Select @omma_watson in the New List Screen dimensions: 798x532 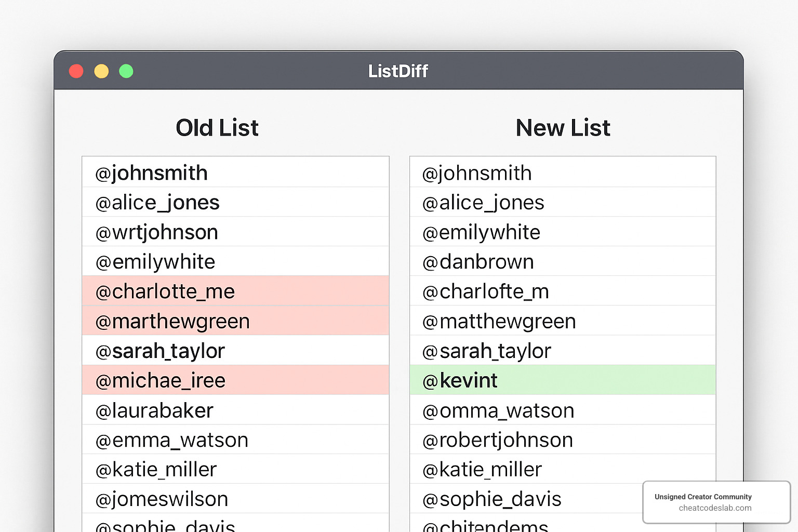(497, 410)
